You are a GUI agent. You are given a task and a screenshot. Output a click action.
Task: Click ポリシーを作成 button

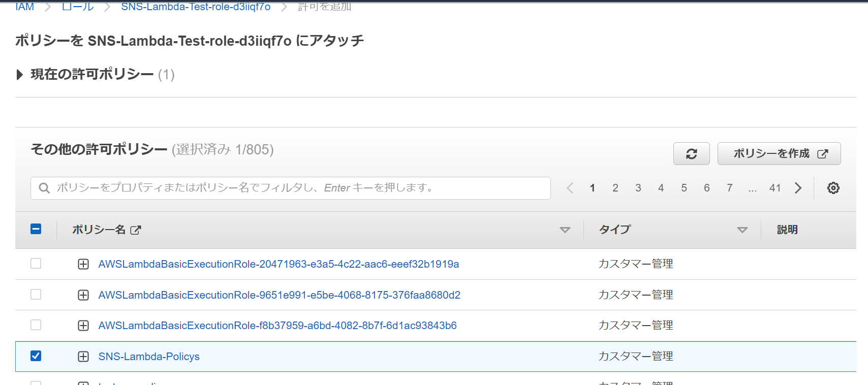click(779, 154)
